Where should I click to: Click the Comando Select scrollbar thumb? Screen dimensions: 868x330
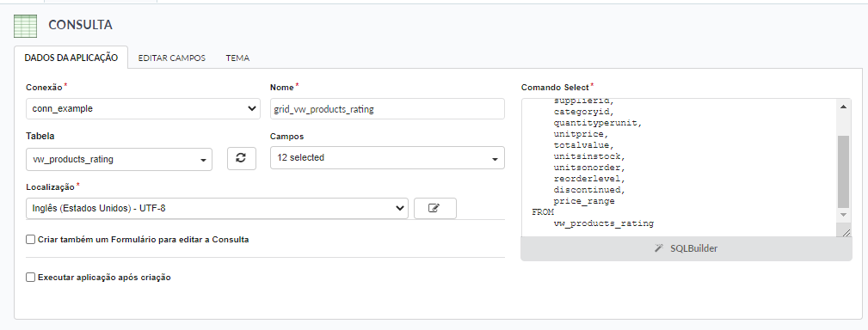coord(843,171)
